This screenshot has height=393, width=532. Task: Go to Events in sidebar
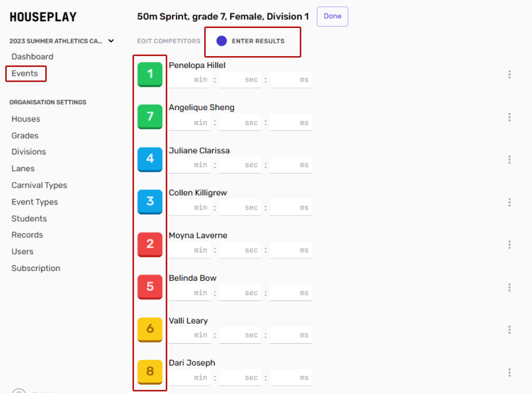(25, 73)
